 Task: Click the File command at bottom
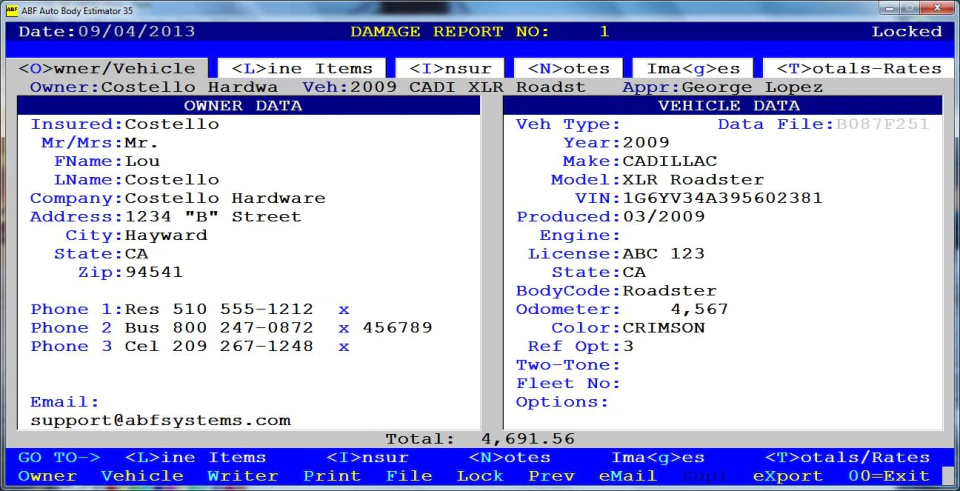click(409, 476)
